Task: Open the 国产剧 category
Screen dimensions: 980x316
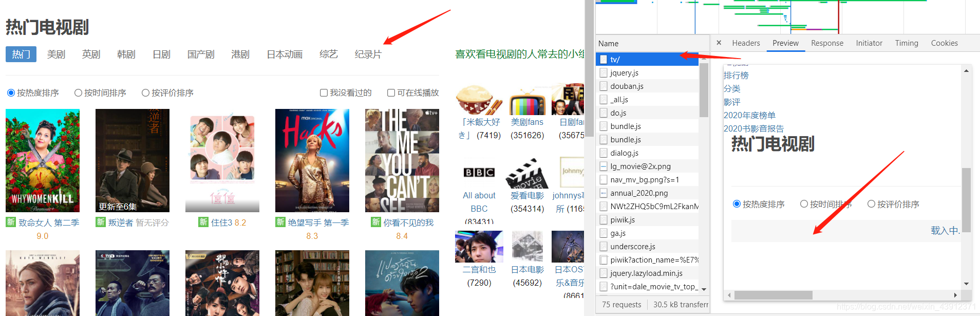Action: (201, 54)
